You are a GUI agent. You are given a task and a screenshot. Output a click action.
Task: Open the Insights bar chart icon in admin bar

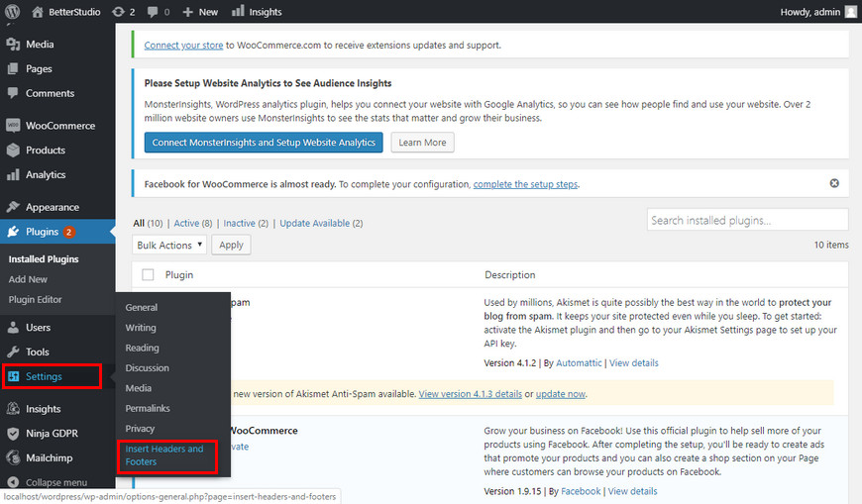tap(238, 11)
